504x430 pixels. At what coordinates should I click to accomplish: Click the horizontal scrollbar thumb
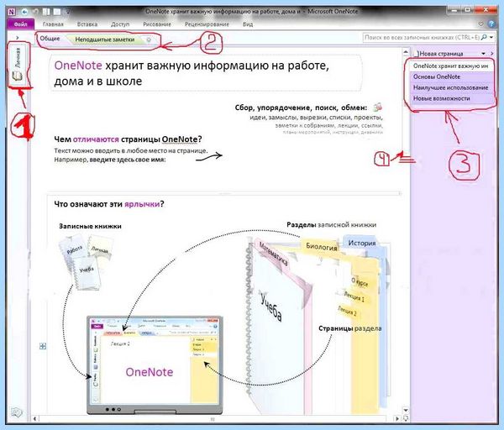point(213,419)
